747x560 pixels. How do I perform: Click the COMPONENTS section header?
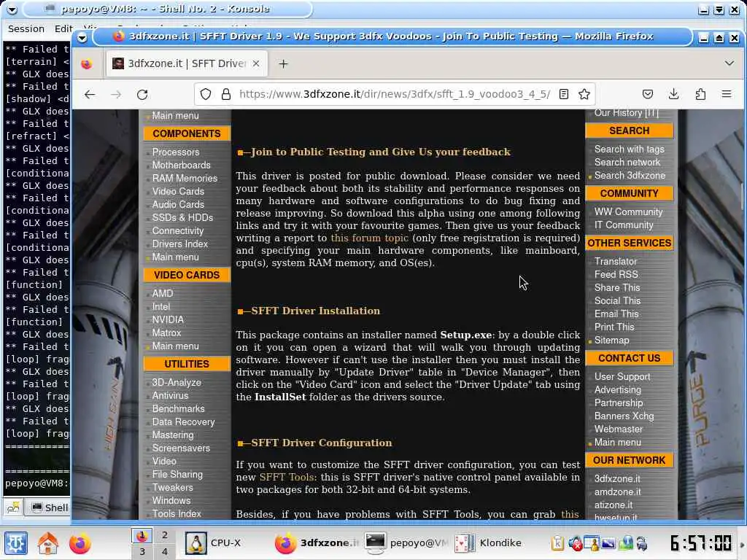click(187, 134)
